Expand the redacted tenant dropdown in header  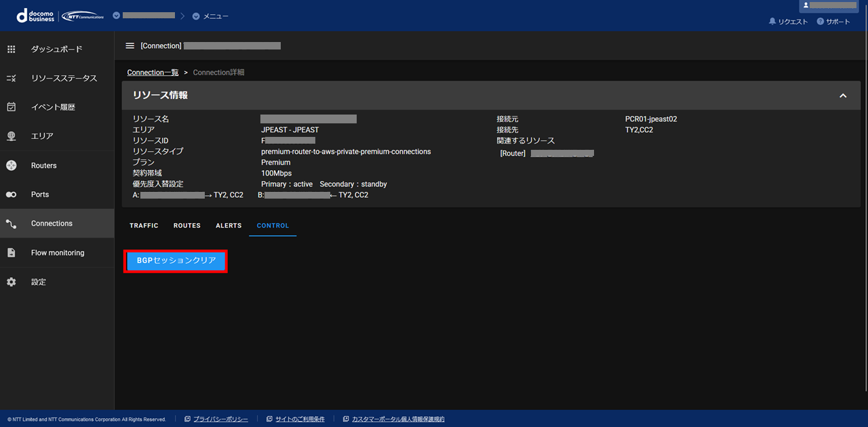(x=117, y=16)
